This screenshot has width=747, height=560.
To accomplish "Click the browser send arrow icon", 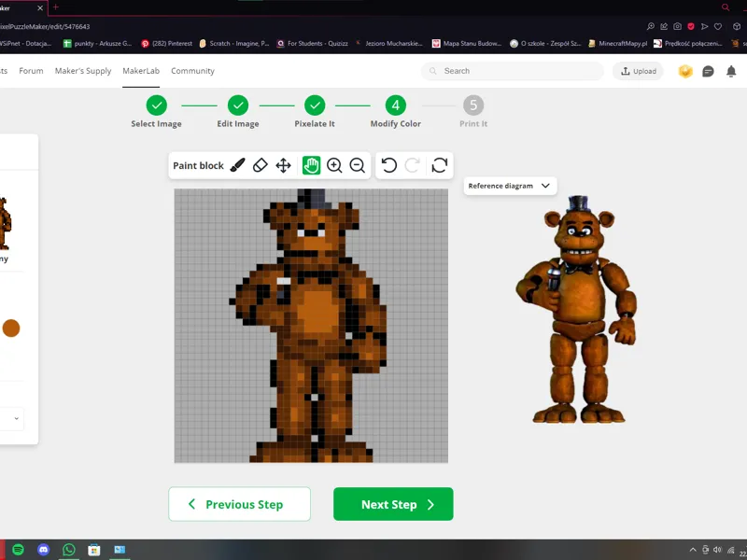I will pyautogui.click(x=705, y=27).
